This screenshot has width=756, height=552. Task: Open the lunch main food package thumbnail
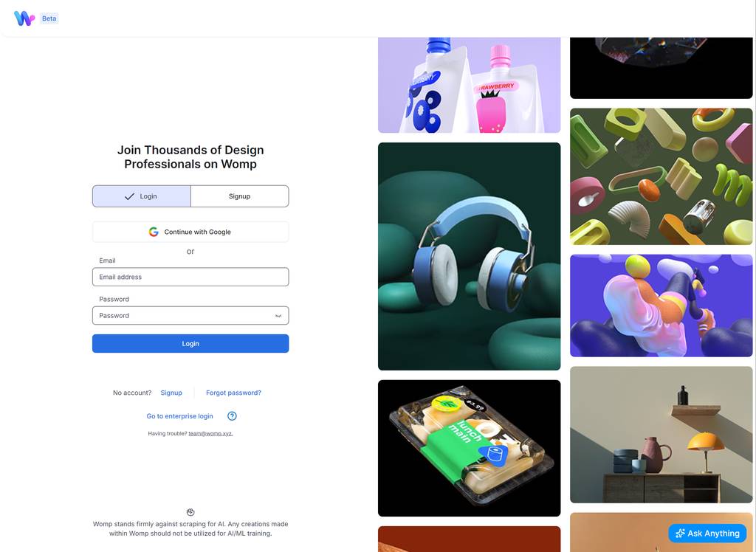[469, 449]
